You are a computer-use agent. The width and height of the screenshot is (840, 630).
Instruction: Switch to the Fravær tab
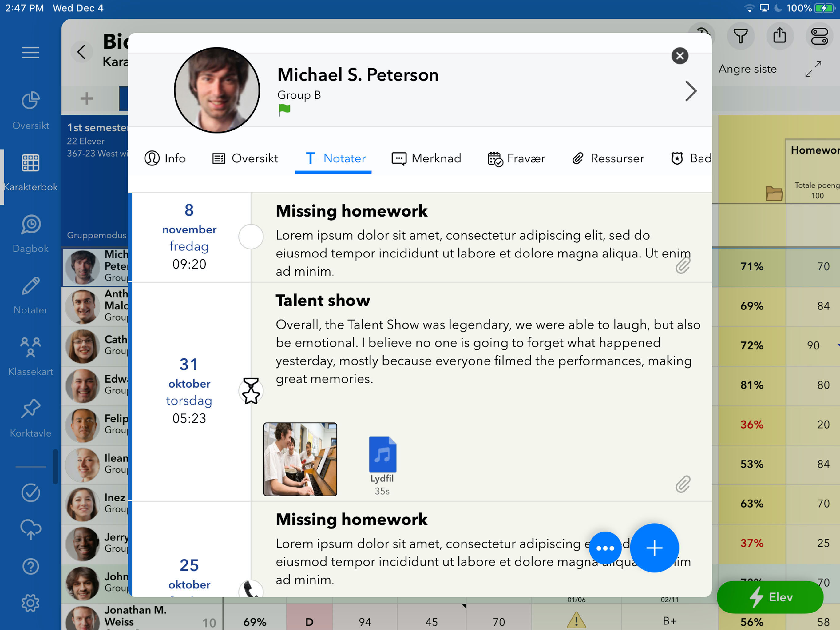[x=517, y=158]
